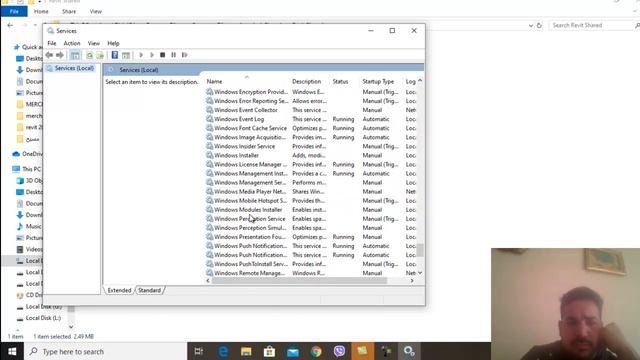The height and width of the screenshot is (360, 640).
Task: Open Task View on taskbar
Action: (199, 351)
